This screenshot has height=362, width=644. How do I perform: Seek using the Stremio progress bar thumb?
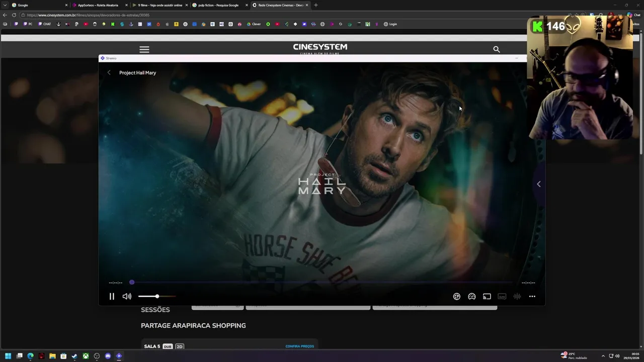132,283
